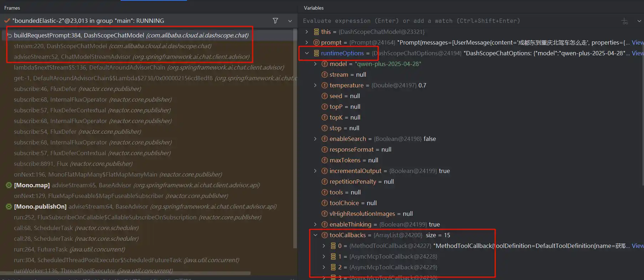644x280 pixels.
Task: Click the running thread checkmark icon
Action: [7, 21]
